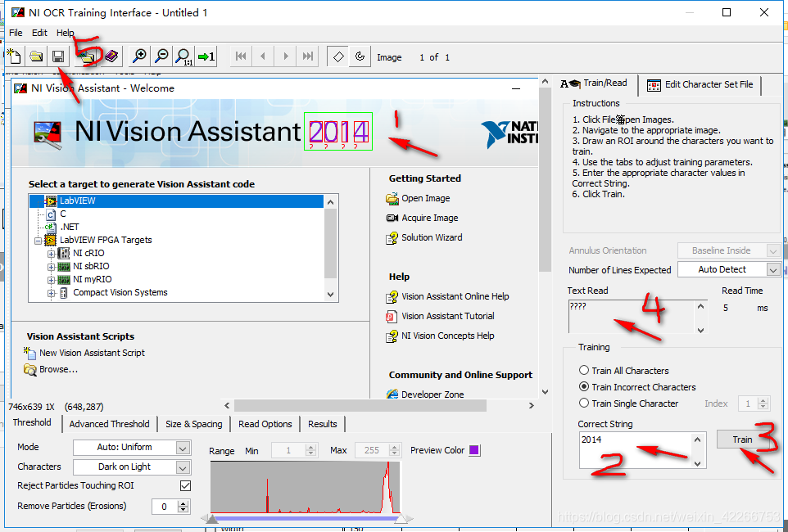Expand the NI sbRIO tree node

(52, 267)
